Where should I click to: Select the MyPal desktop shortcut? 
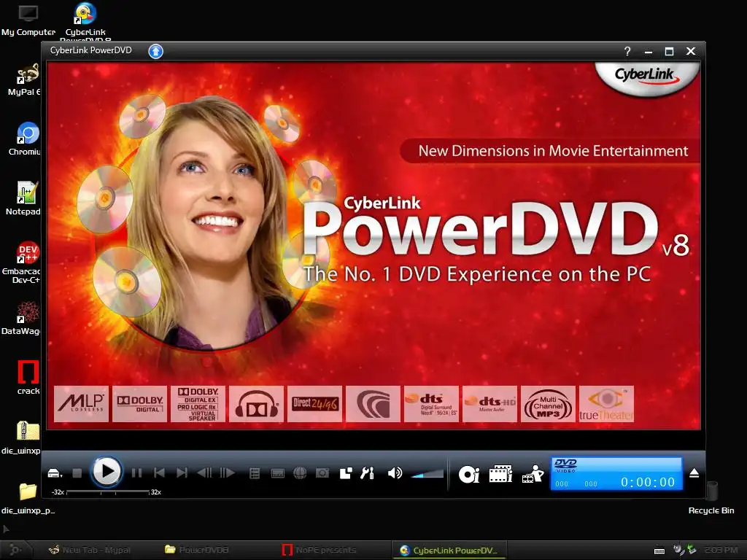[x=24, y=79]
